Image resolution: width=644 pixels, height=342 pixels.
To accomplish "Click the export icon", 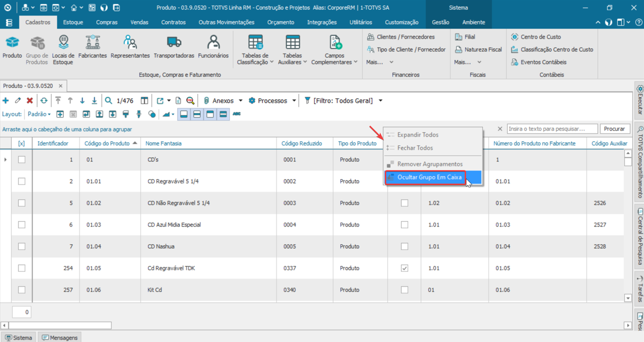I will [160, 101].
